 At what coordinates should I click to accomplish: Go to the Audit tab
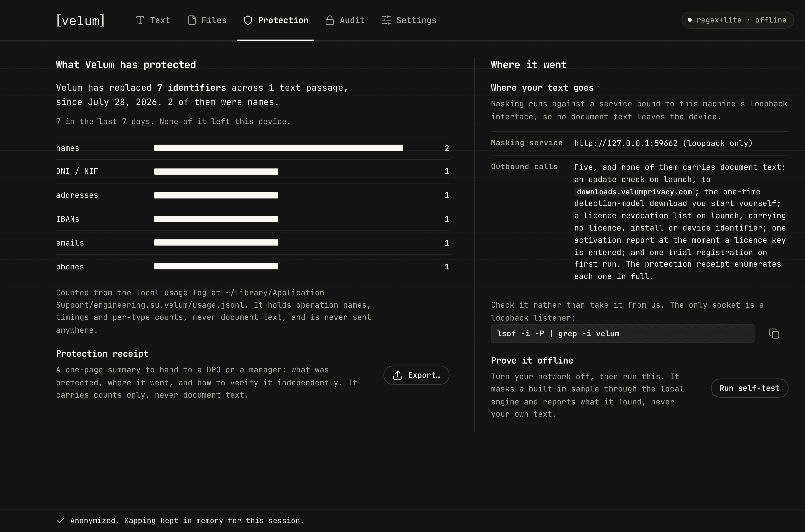point(345,20)
